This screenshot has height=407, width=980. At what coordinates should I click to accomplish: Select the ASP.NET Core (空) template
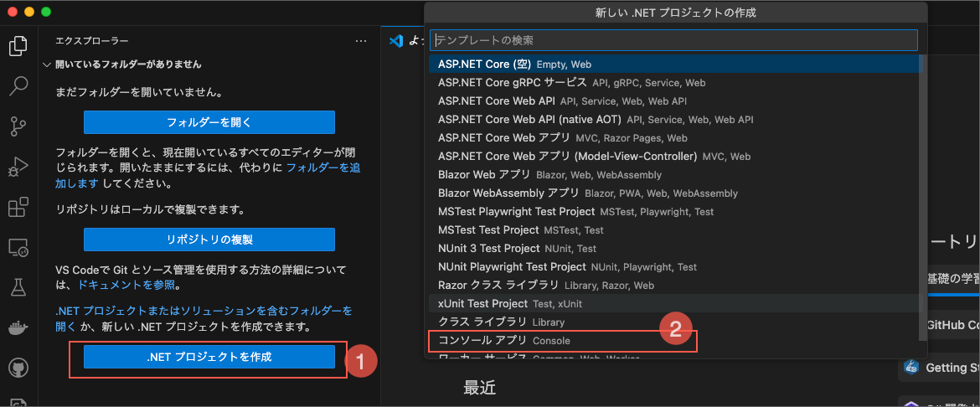point(673,64)
